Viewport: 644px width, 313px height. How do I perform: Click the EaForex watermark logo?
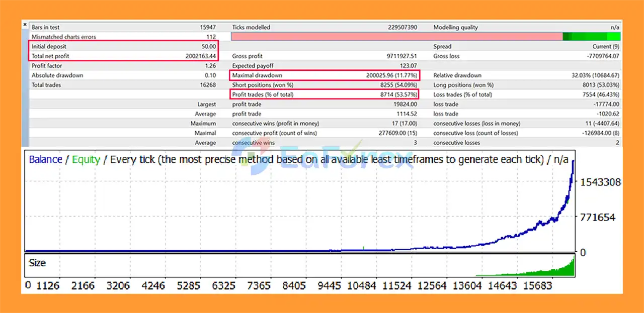[322, 157]
